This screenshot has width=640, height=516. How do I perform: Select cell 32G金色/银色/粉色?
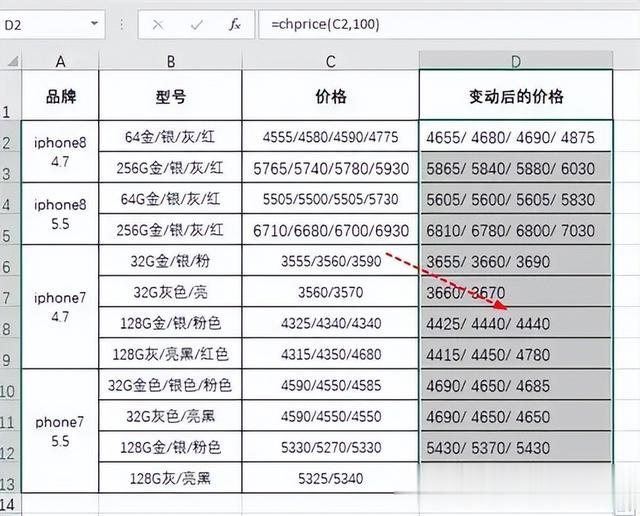click(171, 385)
